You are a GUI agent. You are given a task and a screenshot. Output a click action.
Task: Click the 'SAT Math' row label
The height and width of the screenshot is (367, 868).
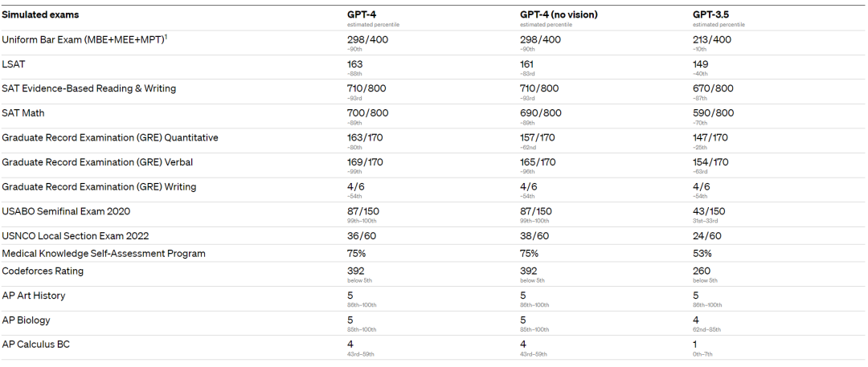pyautogui.click(x=25, y=113)
